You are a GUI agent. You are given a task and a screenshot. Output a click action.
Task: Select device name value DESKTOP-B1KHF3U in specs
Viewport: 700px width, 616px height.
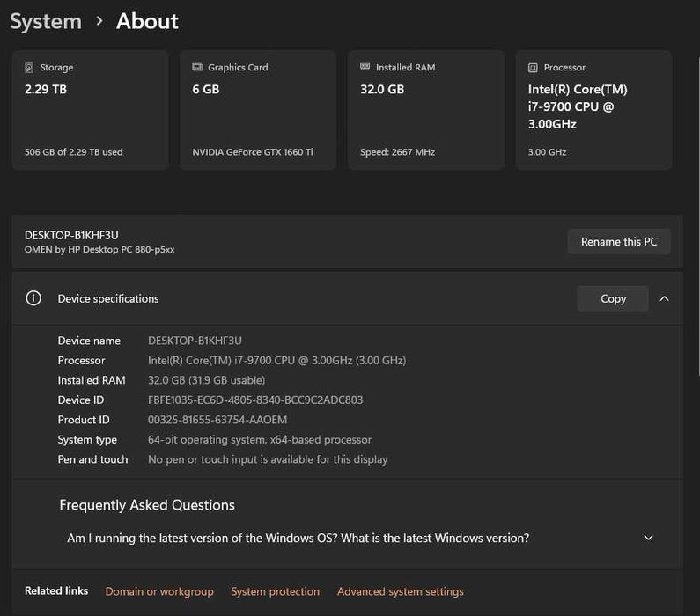coord(195,341)
